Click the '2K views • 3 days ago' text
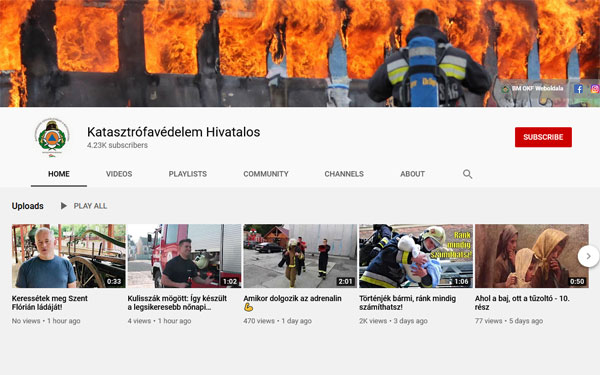Screen dimensions: 600x375 [393, 321]
